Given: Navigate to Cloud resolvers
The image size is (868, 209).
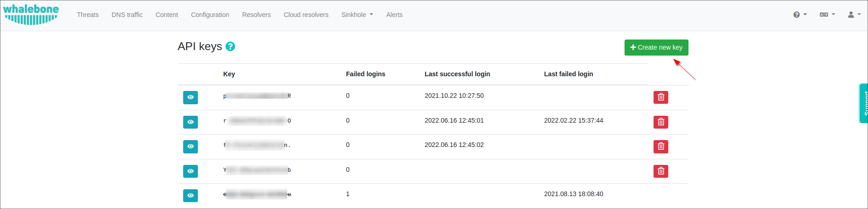Looking at the screenshot, I should (306, 15).
